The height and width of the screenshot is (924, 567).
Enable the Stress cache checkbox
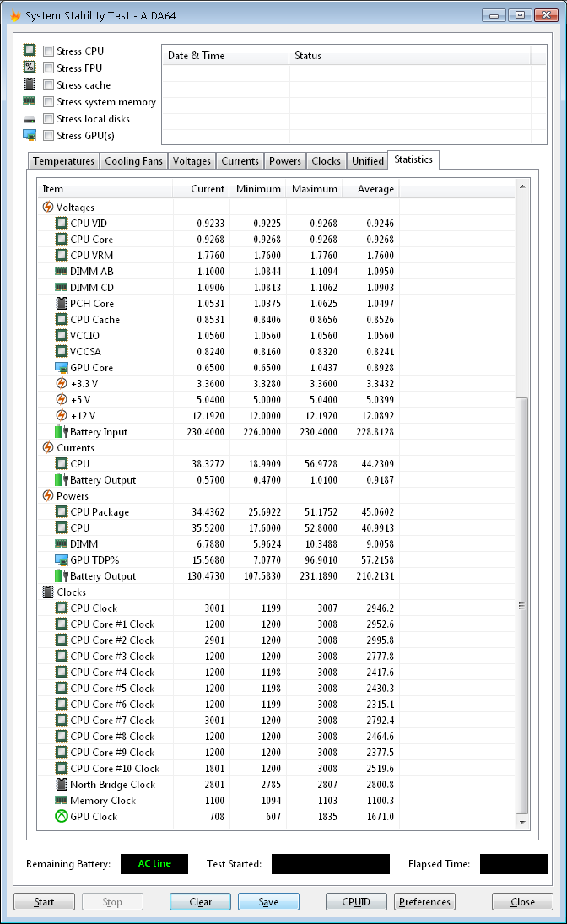click(49, 85)
